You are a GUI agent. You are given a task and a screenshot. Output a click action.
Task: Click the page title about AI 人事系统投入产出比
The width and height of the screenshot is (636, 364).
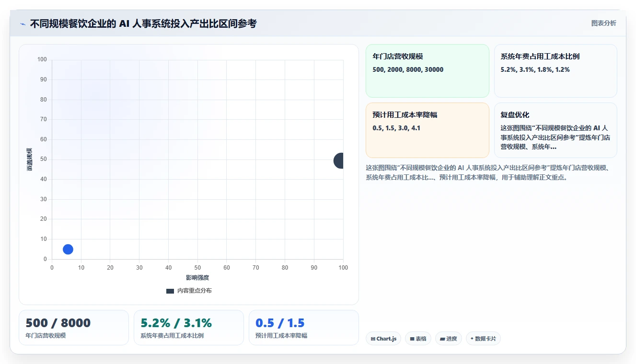click(143, 23)
